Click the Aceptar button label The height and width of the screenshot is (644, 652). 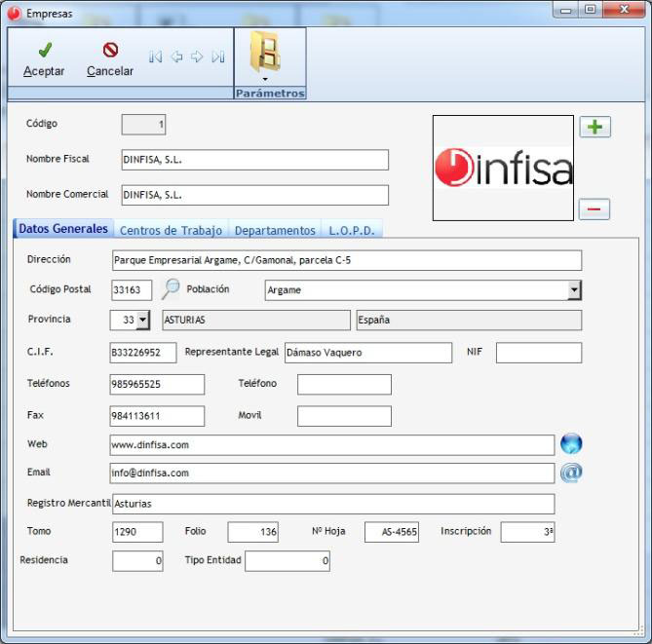pos(44,71)
